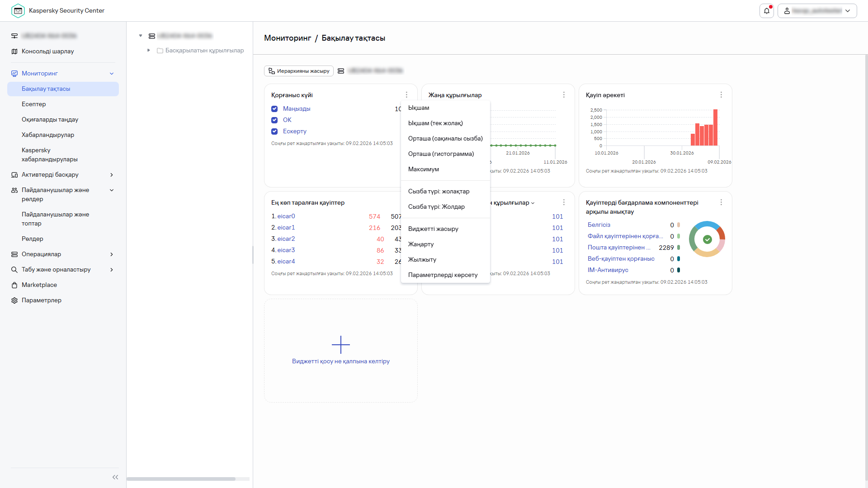
Task: Collapse sidebar with double-chevron icon
Action: click(115, 477)
